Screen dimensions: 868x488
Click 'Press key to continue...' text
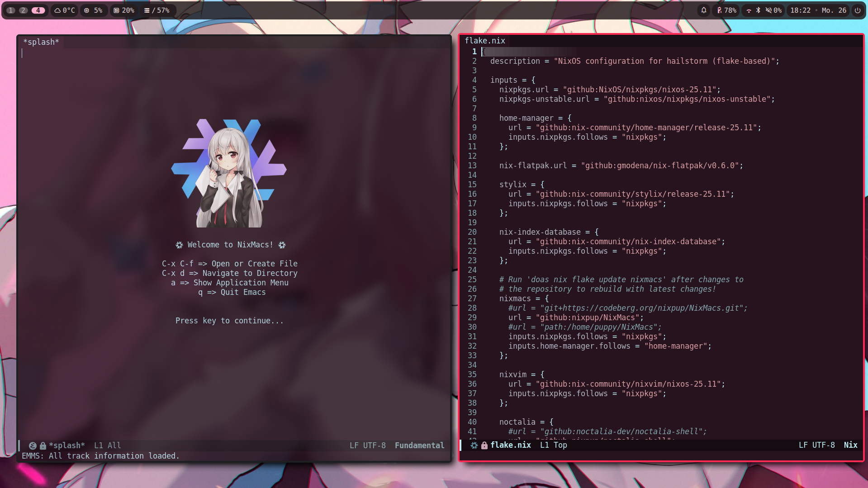coord(230,320)
